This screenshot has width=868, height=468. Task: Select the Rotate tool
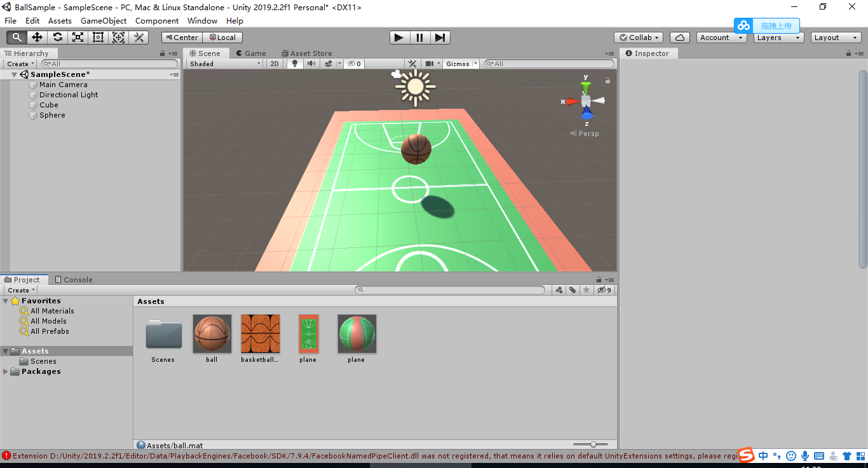point(57,37)
